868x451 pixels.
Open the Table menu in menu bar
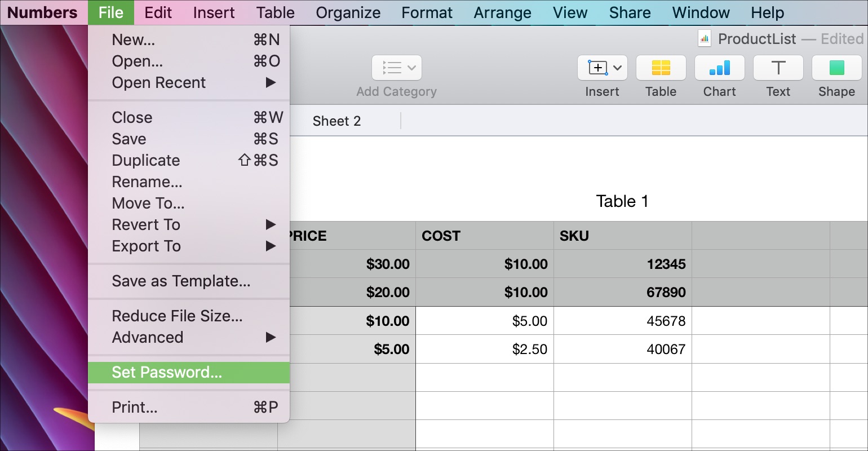[x=276, y=12]
